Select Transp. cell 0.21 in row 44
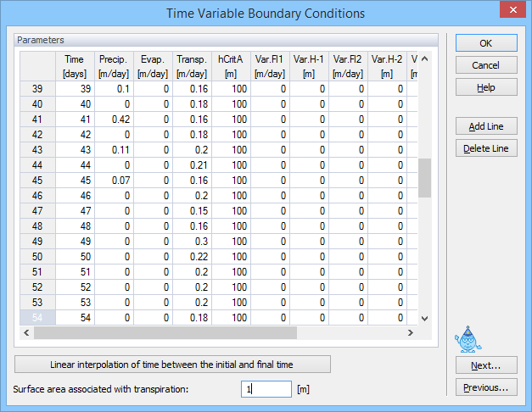This screenshot has height=412, width=532. tap(192, 164)
